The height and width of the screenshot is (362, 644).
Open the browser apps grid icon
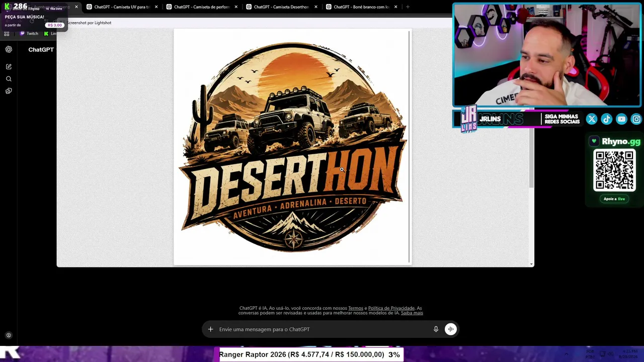click(7, 34)
